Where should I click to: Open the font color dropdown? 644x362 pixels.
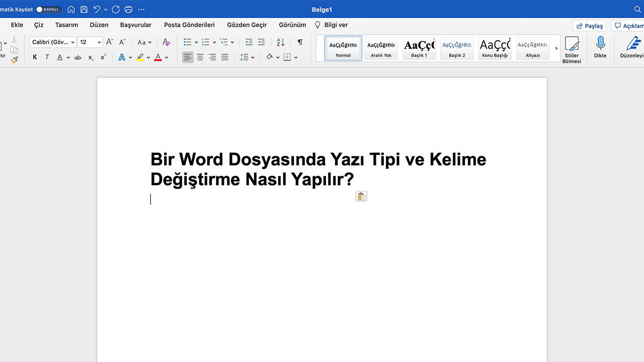[166, 57]
